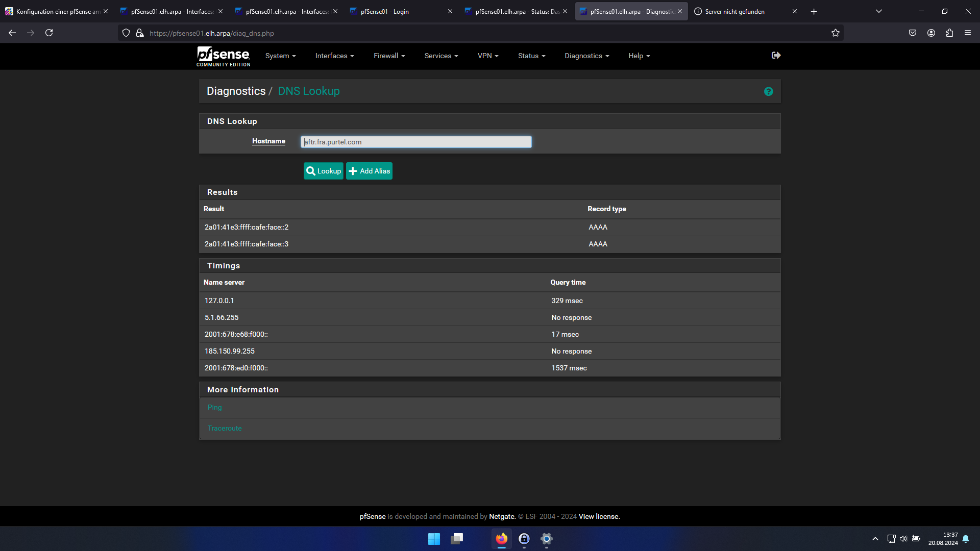Open the Traceroute link
The height and width of the screenshot is (551, 980).
225,428
